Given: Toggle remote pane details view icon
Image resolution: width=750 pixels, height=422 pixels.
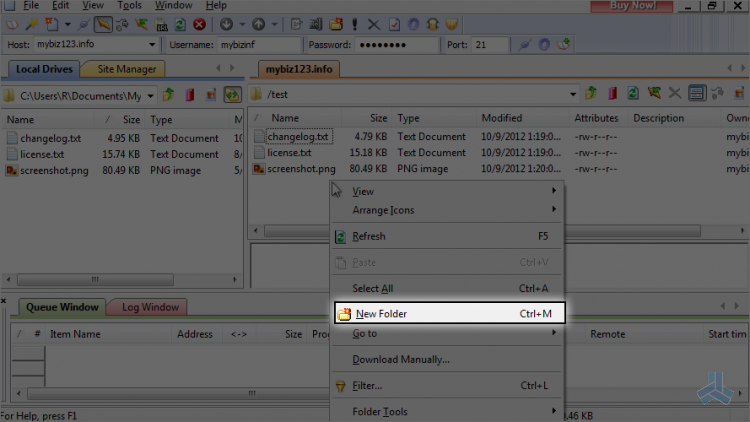Looking at the screenshot, I should (696, 93).
